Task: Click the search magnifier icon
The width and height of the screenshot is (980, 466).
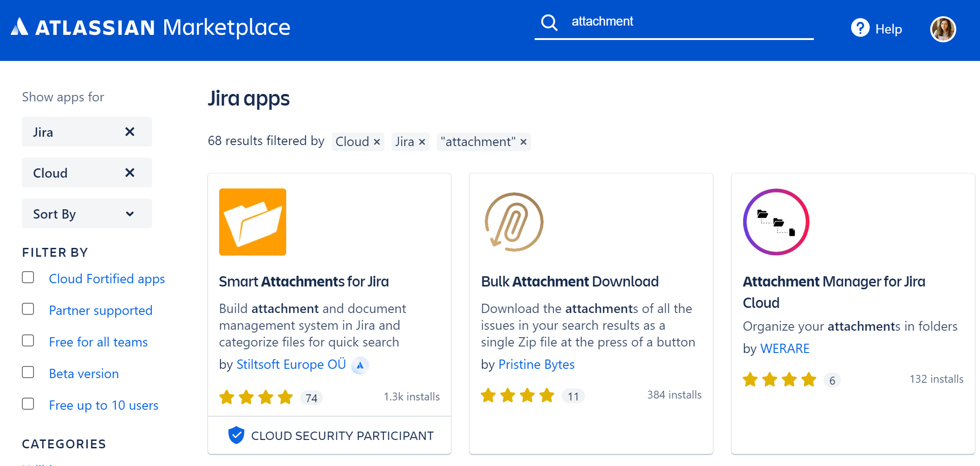Action: coord(549,22)
